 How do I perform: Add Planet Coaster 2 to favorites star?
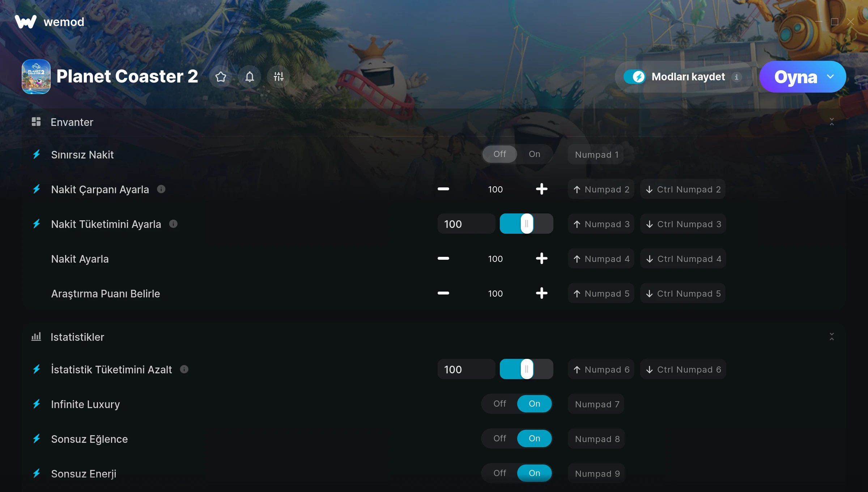coord(221,77)
